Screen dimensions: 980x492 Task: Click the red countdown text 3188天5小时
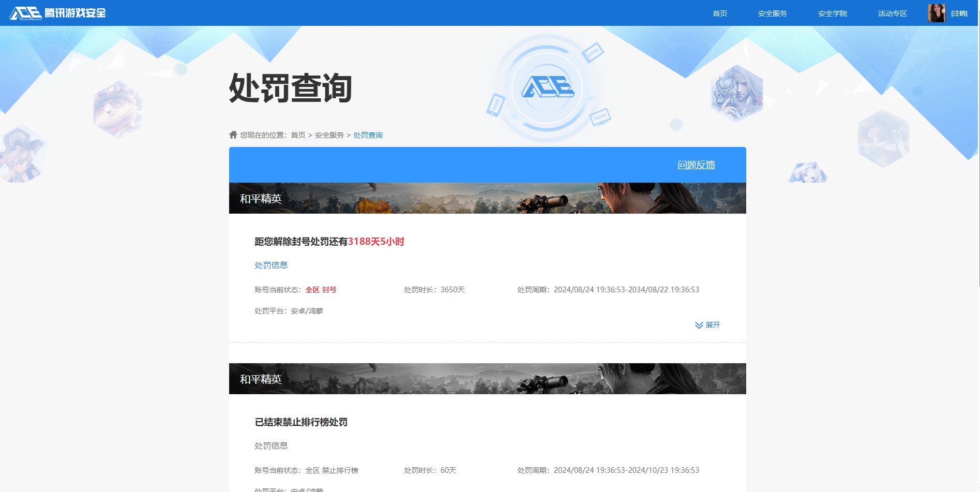[x=376, y=242]
